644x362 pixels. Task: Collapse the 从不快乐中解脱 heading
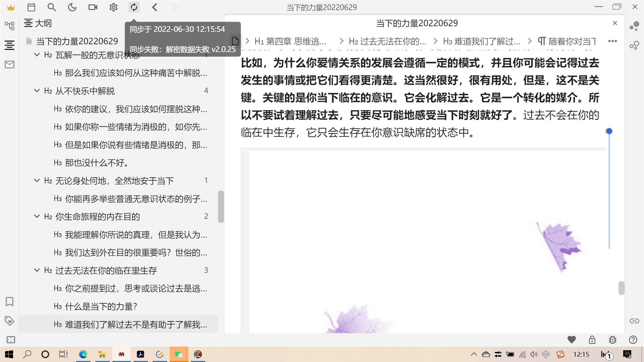pos(37,90)
